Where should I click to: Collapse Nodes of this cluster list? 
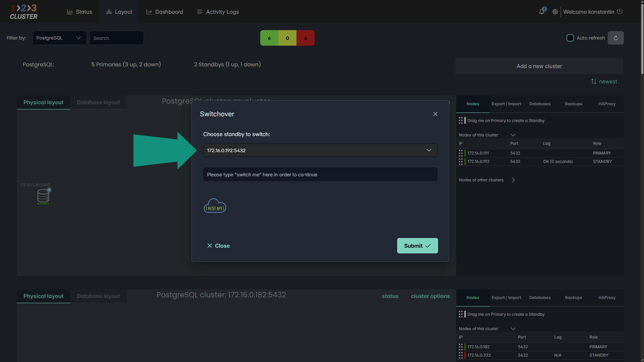pos(513,135)
